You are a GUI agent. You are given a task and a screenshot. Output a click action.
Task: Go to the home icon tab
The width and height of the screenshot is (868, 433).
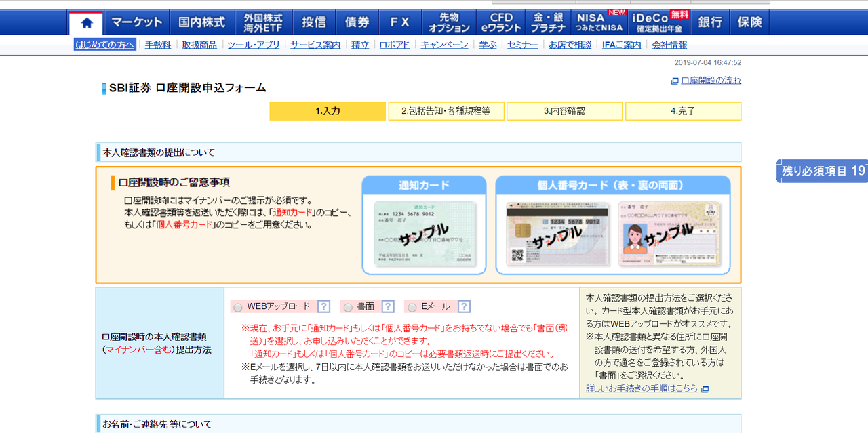(86, 23)
